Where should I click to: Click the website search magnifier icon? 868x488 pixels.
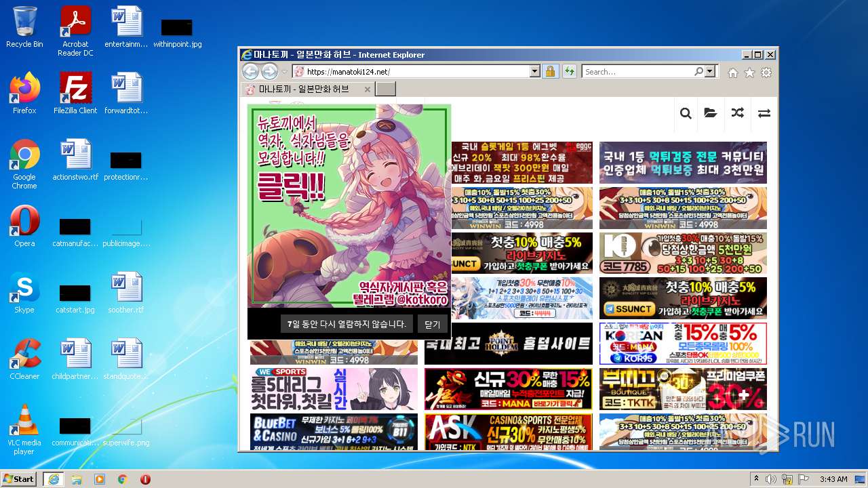point(686,113)
